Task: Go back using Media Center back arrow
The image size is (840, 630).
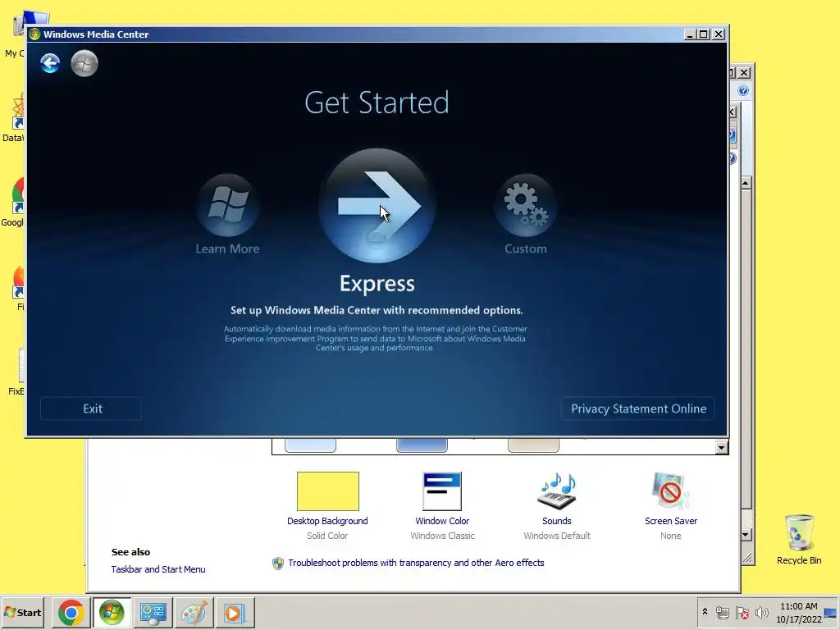Action: coord(50,63)
